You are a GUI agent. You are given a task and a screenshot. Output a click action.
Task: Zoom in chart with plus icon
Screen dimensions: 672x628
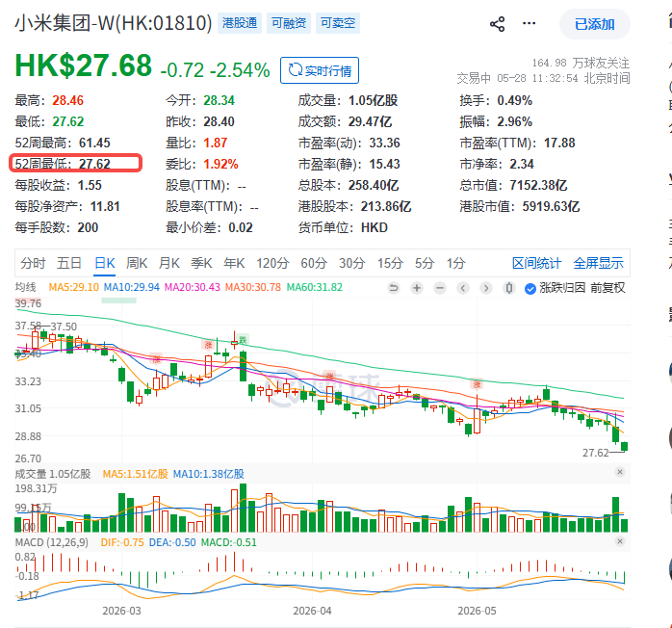tap(417, 288)
